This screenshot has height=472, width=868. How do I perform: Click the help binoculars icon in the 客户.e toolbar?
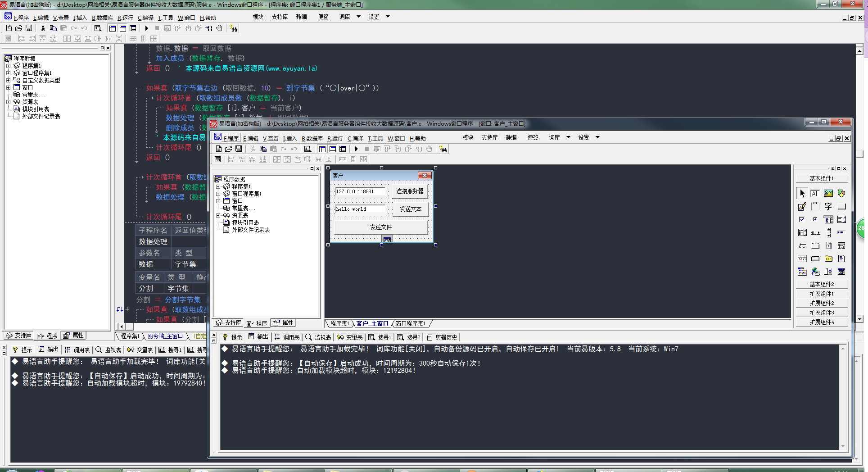coord(443,149)
